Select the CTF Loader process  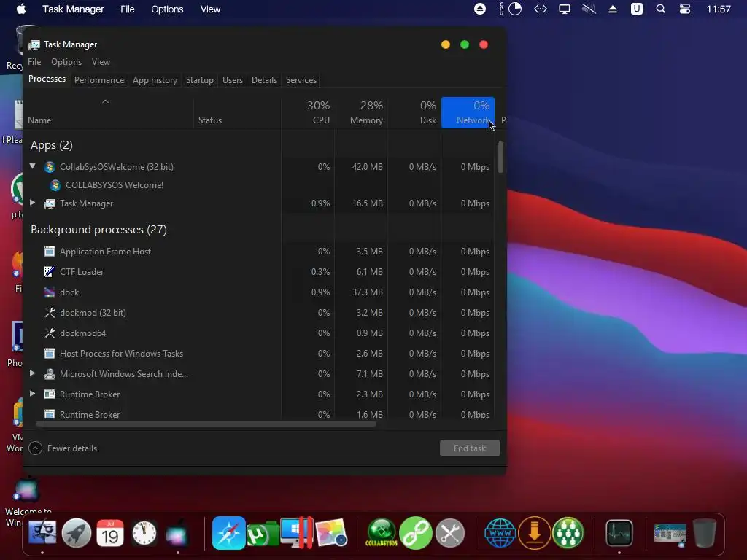tap(259, 271)
